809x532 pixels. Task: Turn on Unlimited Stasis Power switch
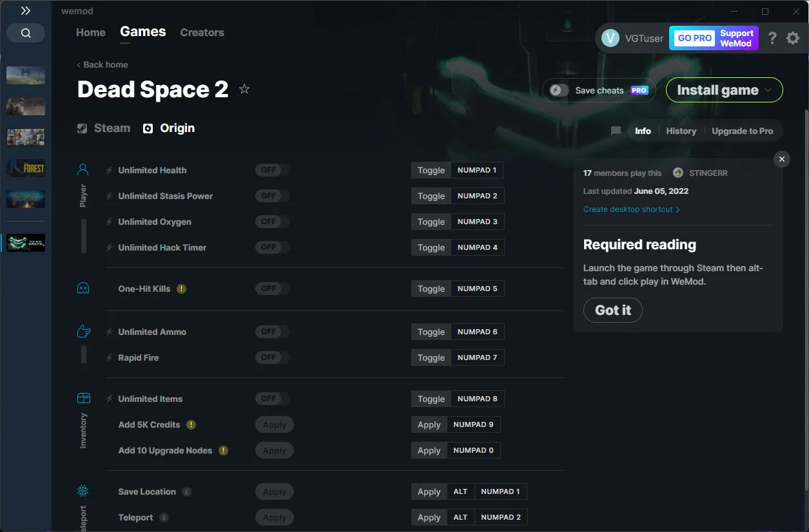[272, 196]
